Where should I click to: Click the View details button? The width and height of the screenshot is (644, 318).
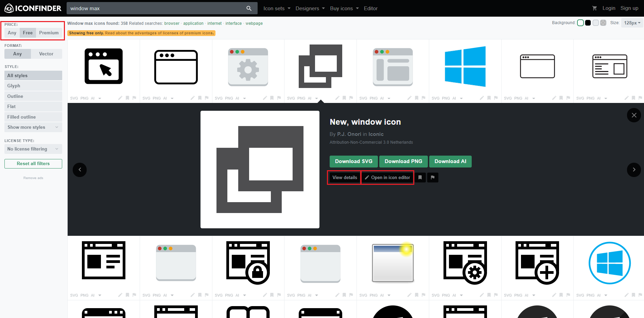point(345,177)
